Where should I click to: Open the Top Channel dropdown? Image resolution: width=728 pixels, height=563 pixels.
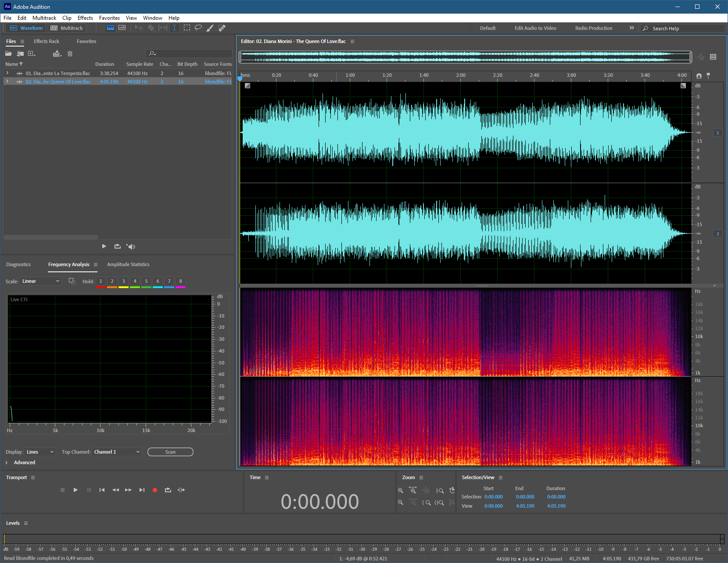[x=117, y=452]
